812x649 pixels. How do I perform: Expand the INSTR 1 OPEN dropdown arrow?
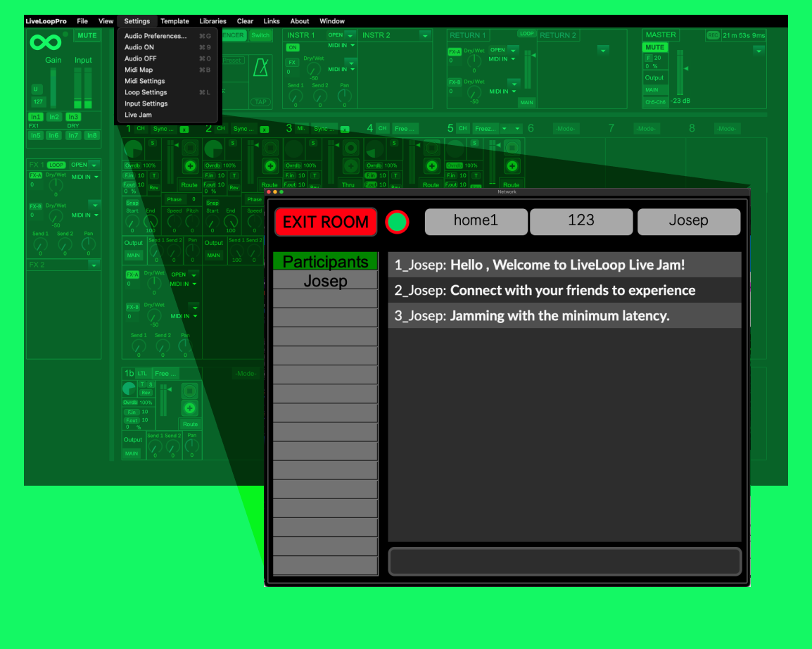pos(350,36)
